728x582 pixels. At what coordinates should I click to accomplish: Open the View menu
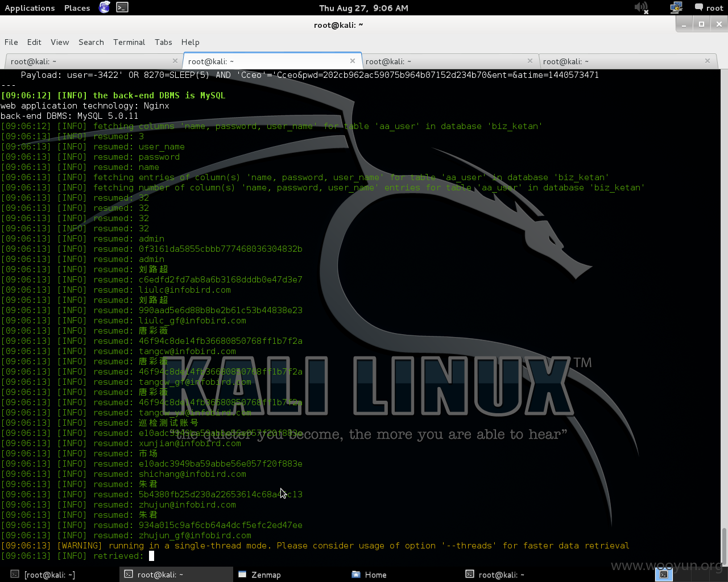60,42
